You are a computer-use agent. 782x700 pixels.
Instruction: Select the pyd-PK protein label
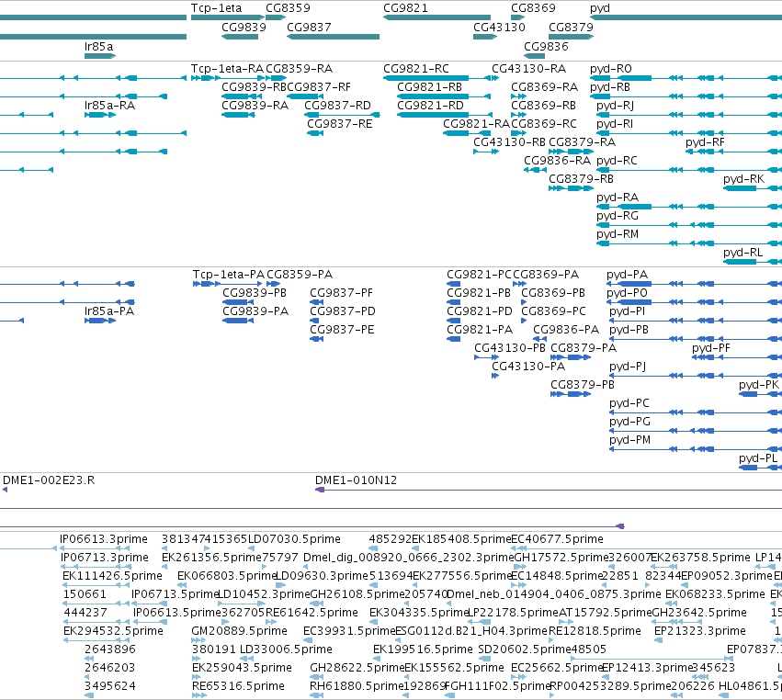click(759, 385)
